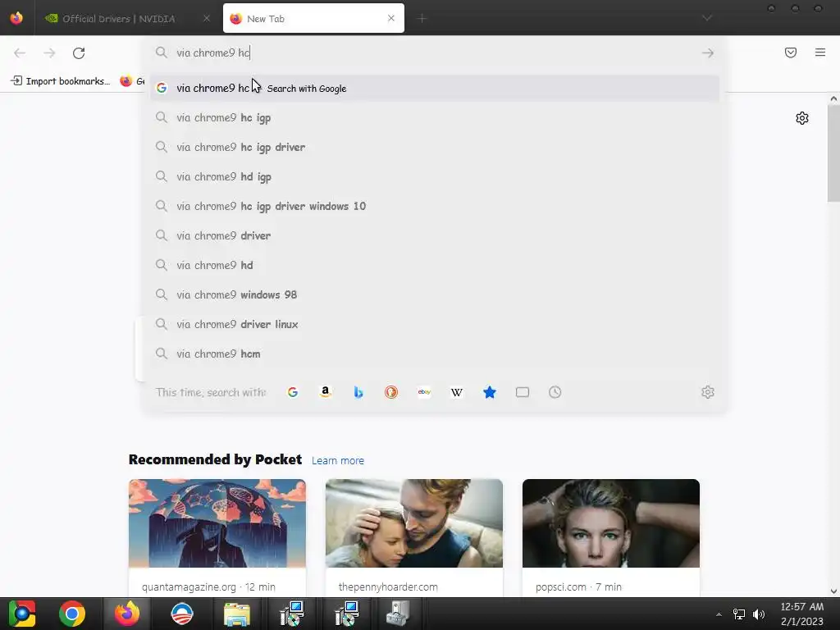Choose suggestion 'via chrome9 windows 98'
The image size is (840, 630).
[x=435, y=294]
